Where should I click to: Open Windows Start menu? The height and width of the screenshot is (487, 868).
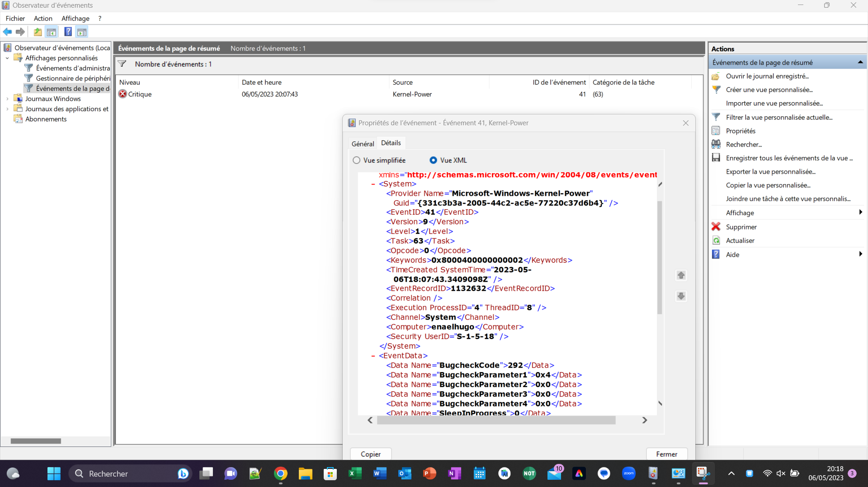pos(54,473)
